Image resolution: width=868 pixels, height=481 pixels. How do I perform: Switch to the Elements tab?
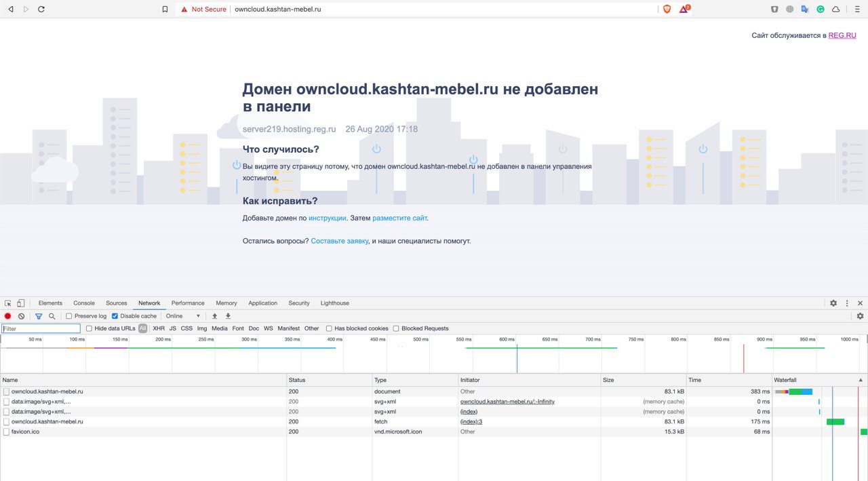click(50, 303)
